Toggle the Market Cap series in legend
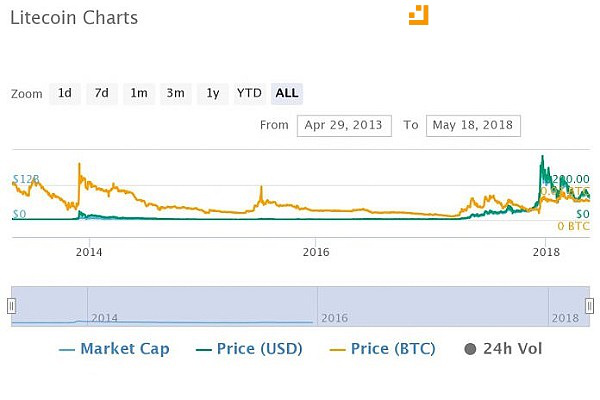The height and width of the screenshot is (400, 600). coord(115,349)
